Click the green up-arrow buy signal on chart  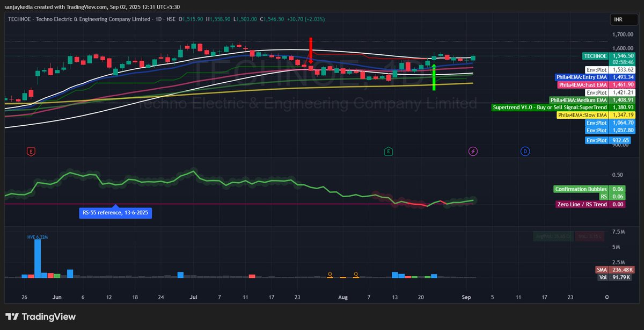[x=434, y=78]
